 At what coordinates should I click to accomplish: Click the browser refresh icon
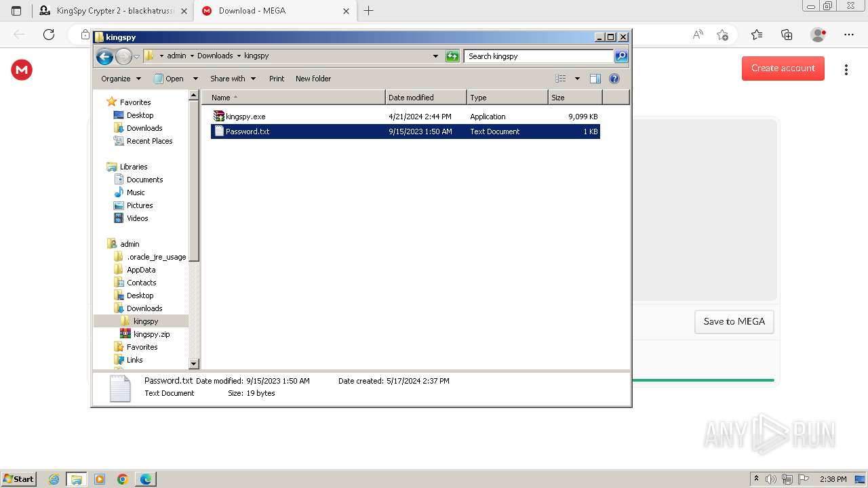[x=49, y=35]
